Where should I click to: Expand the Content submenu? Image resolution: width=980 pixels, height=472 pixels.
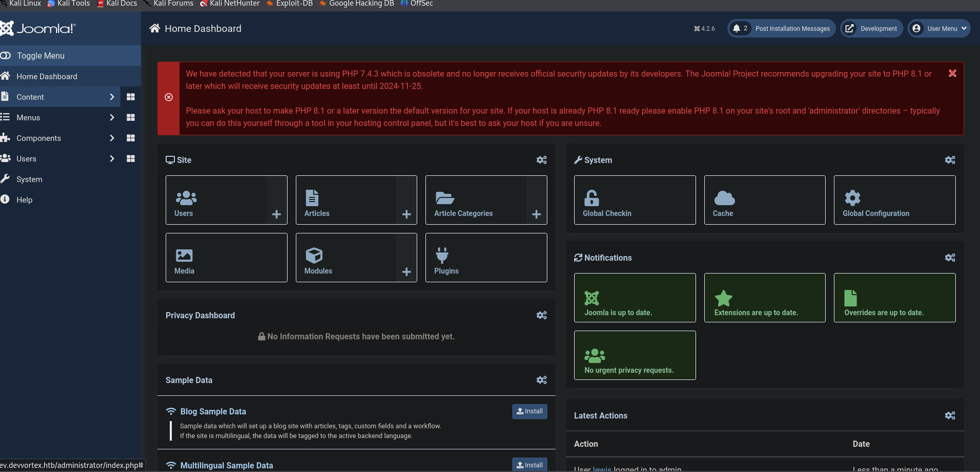click(112, 97)
